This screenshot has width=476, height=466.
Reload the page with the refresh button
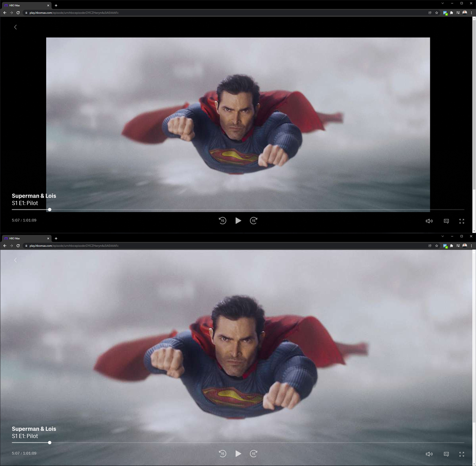[18, 13]
